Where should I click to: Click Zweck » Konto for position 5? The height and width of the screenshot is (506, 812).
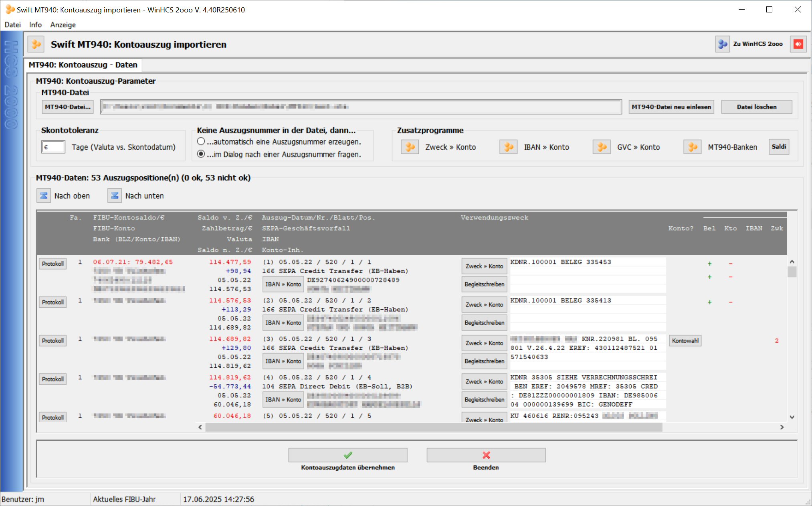tap(484, 417)
